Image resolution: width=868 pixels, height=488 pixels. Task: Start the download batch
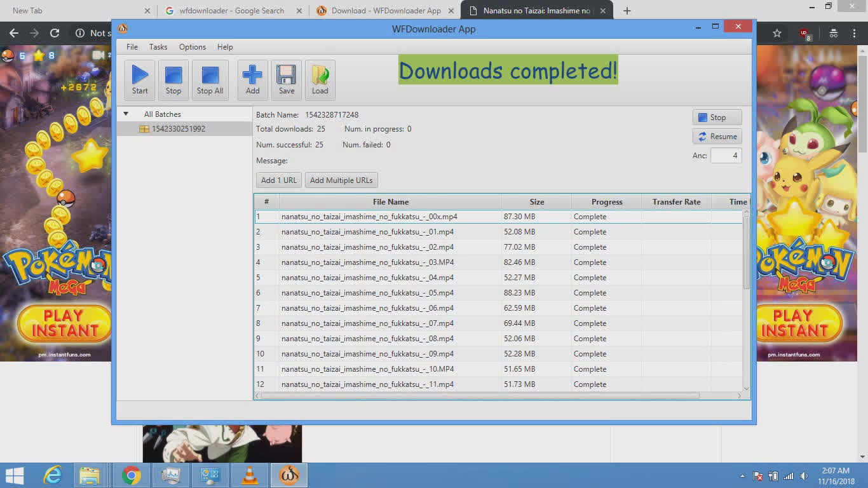(139, 79)
